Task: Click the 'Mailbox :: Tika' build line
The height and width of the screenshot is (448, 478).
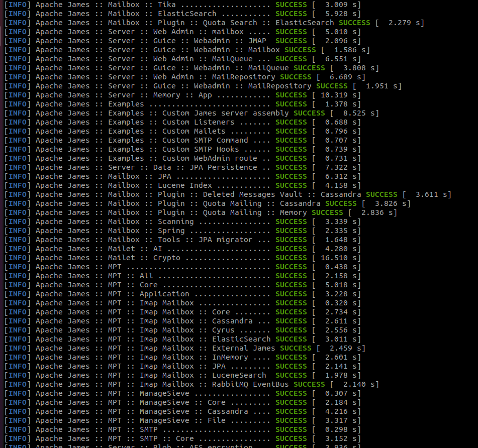Action: point(182,5)
